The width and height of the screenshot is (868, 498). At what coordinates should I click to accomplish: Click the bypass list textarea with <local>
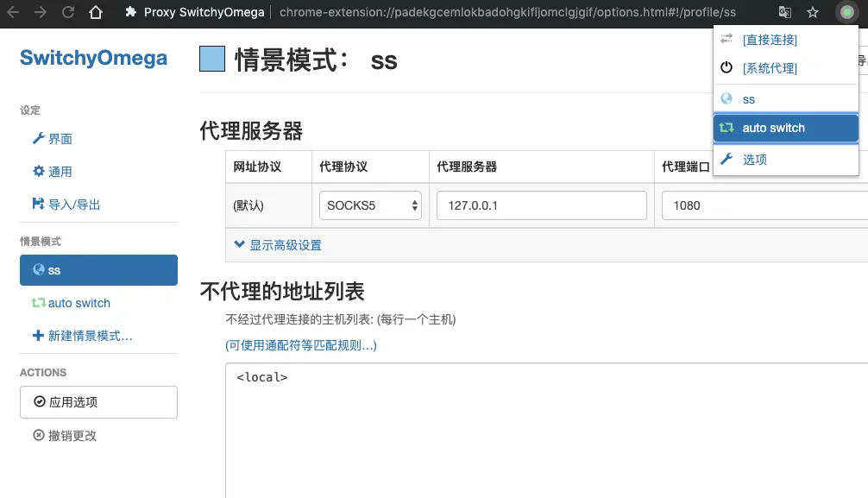pos(546,431)
